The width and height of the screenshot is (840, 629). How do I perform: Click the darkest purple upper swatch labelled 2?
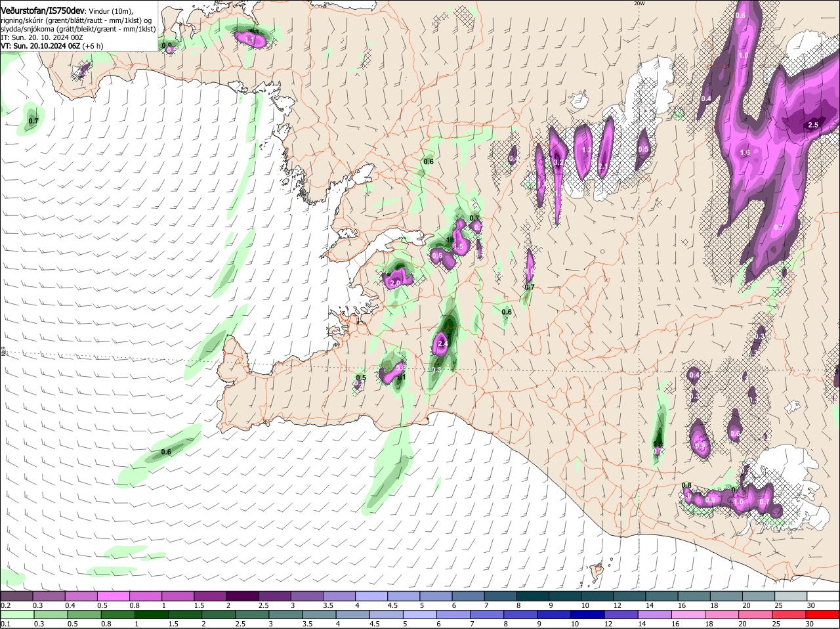242,596
